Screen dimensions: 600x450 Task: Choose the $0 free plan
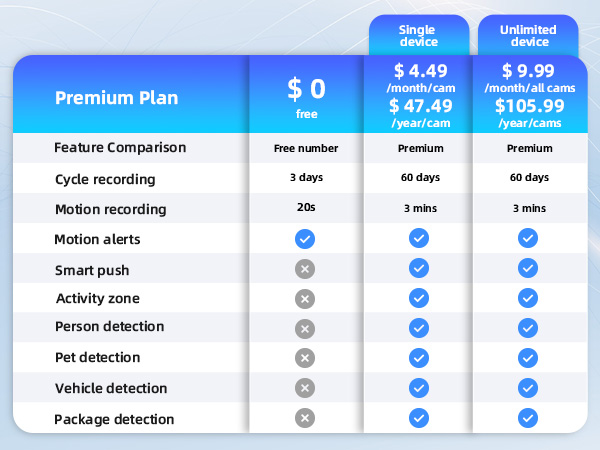click(x=306, y=96)
